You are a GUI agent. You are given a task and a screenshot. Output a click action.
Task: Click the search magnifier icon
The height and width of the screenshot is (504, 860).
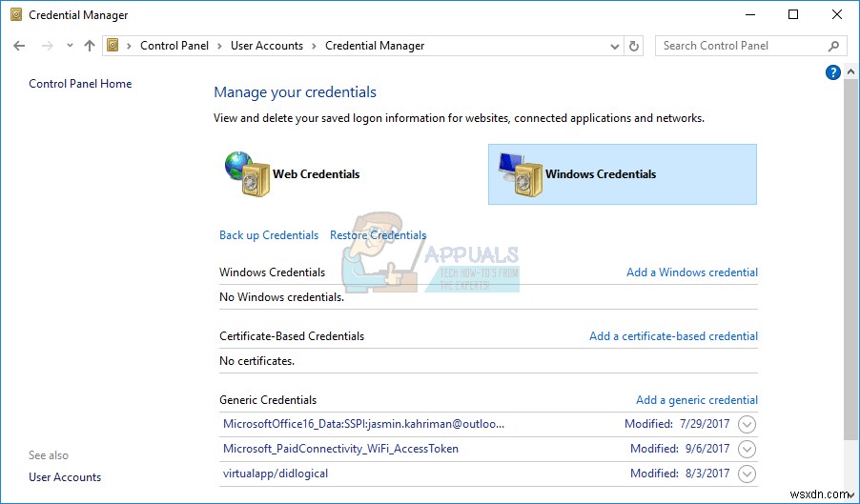(833, 46)
